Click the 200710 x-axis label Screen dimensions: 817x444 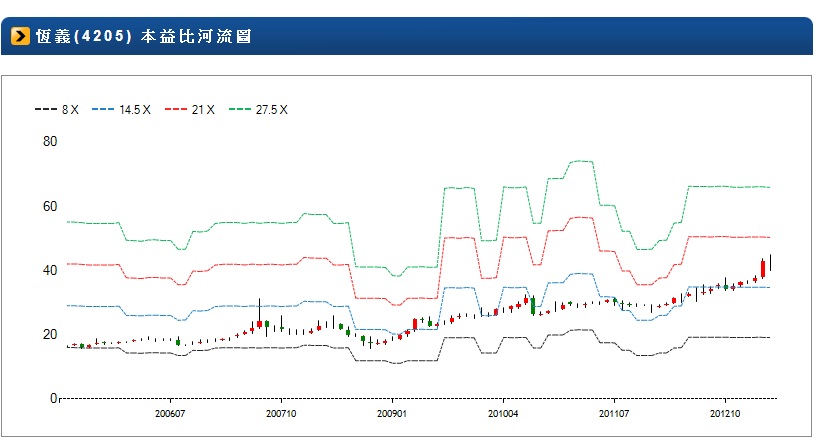pyautogui.click(x=281, y=414)
